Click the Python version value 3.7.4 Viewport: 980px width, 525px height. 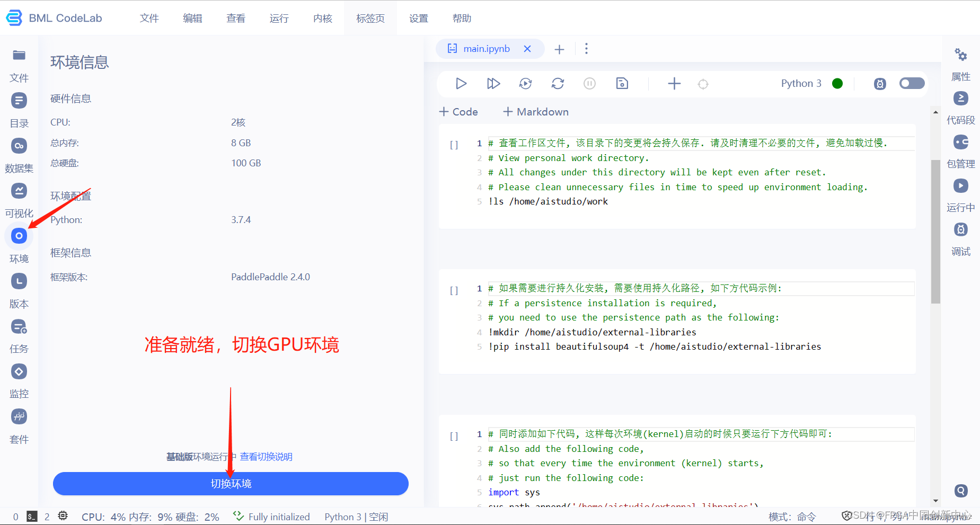point(241,220)
